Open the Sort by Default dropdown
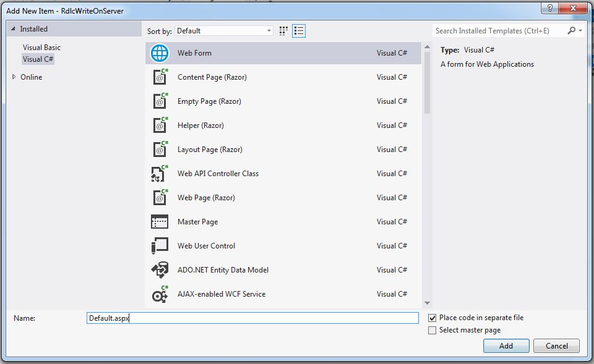594x364 pixels. coord(224,31)
